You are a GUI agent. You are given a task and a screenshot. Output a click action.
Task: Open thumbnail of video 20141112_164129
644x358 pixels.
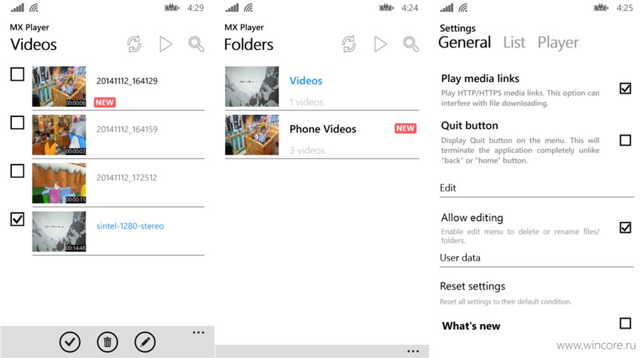coord(59,87)
